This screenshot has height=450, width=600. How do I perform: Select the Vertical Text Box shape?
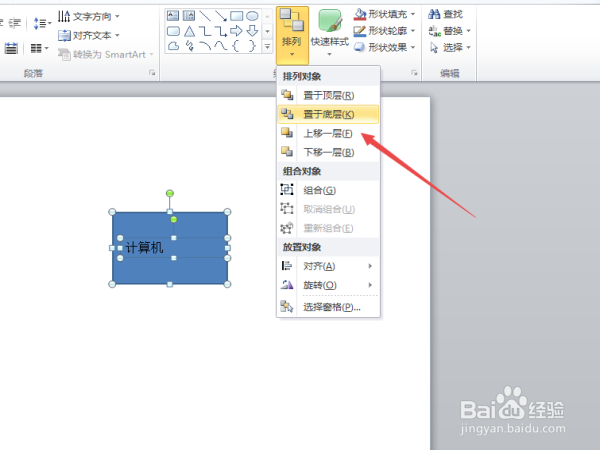pyautogui.click(x=189, y=16)
